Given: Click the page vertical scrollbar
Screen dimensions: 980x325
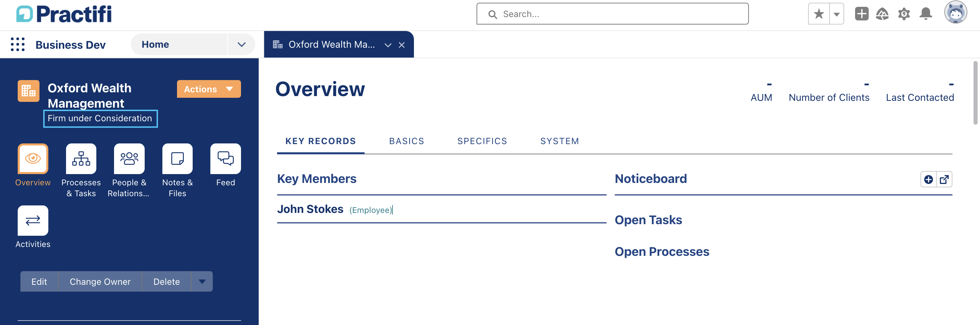Looking at the screenshot, I should pyautogui.click(x=975, y=93).
